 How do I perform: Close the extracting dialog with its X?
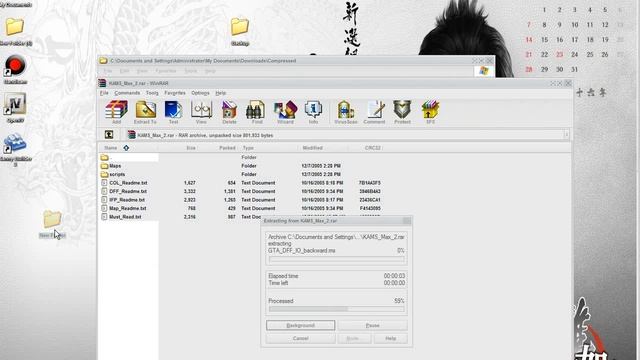click(407, 221)
